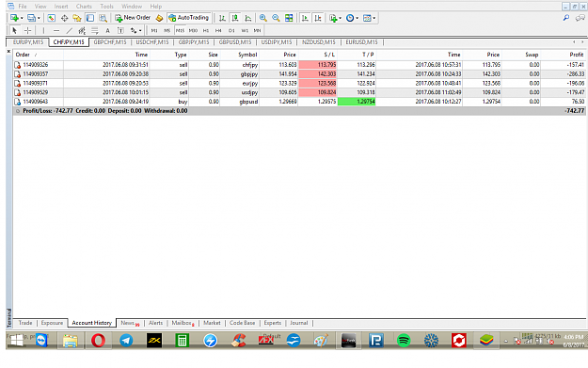The height and width of the screenshot is (368, 588).
Task: Expand the Templates dropdown arrow
Action: (373, 18)
